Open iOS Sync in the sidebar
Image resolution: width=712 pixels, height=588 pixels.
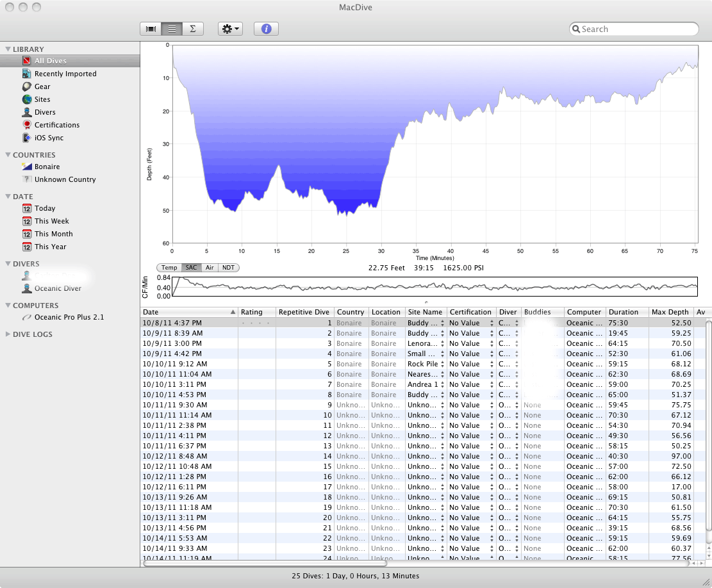click(x=49, y=138)
